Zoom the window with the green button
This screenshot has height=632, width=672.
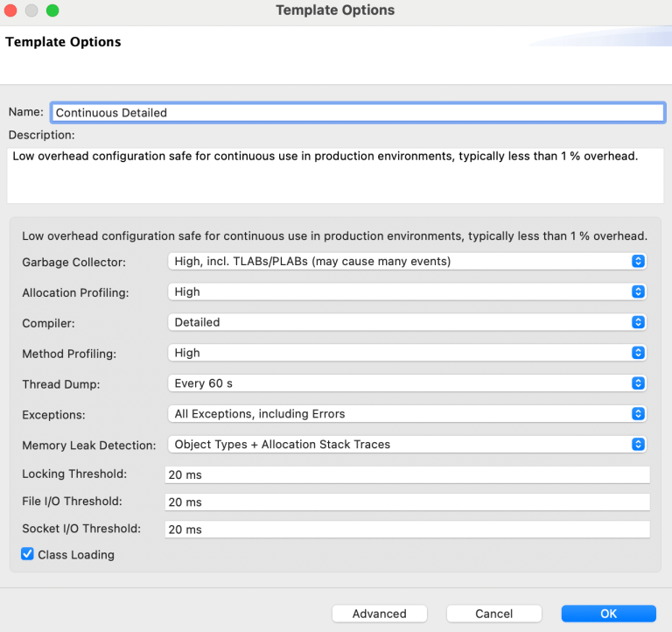[52, 11]
